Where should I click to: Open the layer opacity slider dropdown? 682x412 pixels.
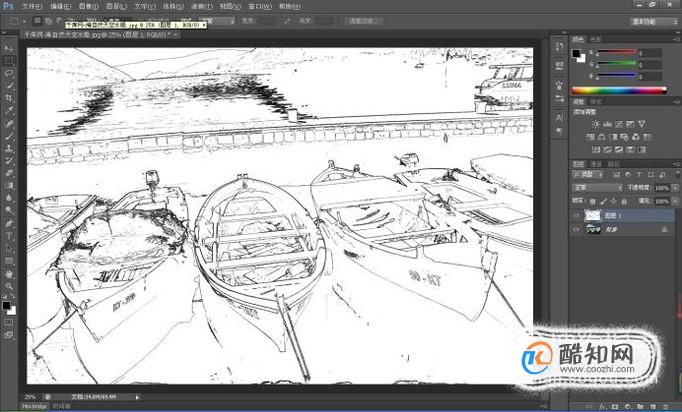[675, 188]
